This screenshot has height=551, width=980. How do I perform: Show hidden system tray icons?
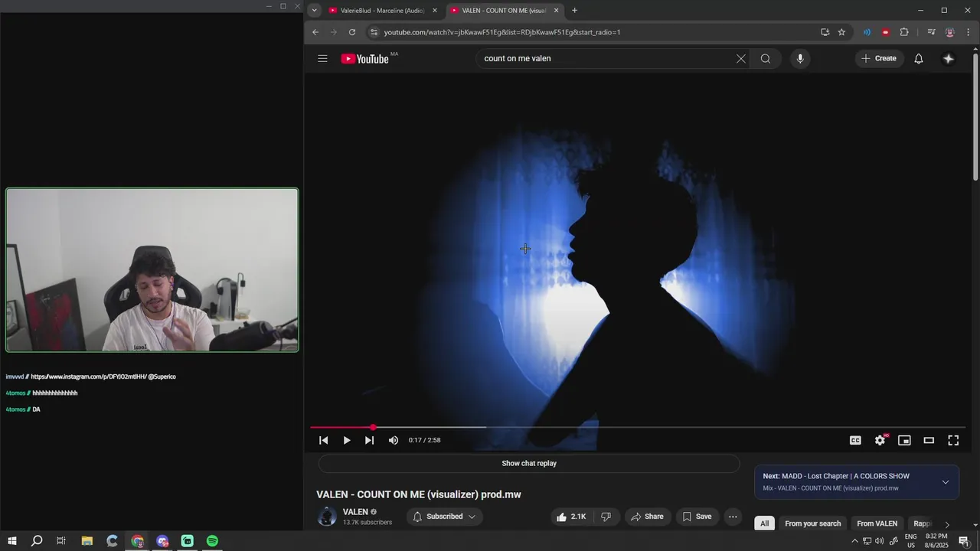[x=854, y=541]
